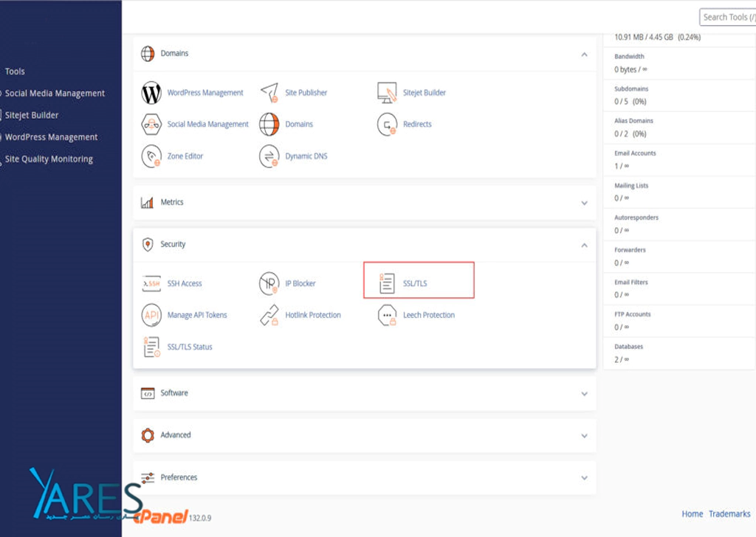756x537 pixels.
Task: Open the highlighted SSL/TLS icon
Action: click(x=387, y=283)
